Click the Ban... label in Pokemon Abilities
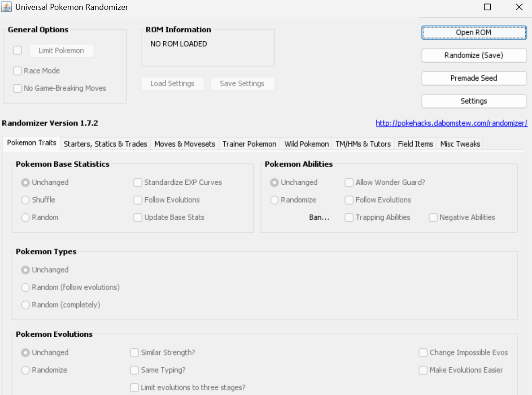Image resolution: width=532 pixels, height=395 pixels. pos(319,217)
